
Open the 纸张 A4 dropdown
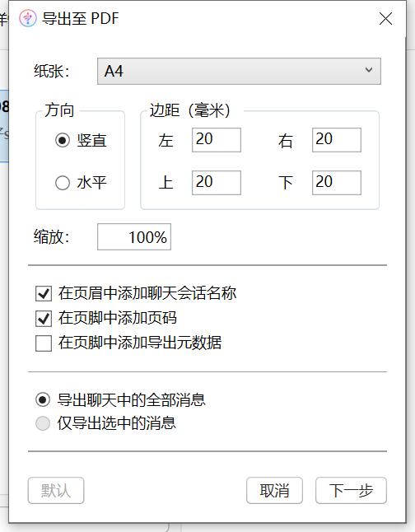tap(239, 72)
